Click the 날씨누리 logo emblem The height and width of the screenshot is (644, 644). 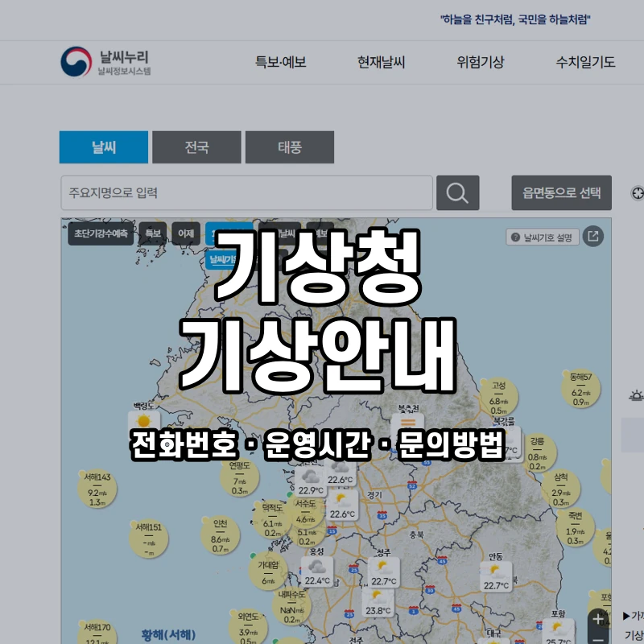[x=76, y=62]
